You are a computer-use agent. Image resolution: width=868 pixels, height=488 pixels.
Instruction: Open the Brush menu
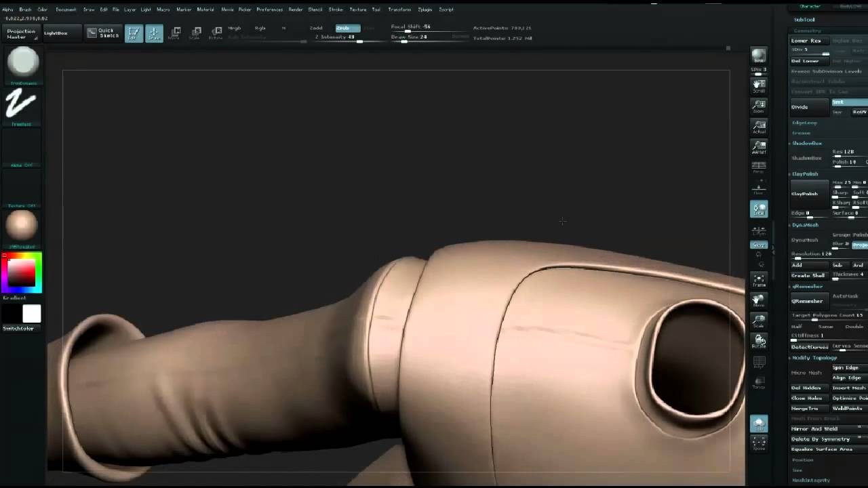pyautogui.click(x=25, y=9)
